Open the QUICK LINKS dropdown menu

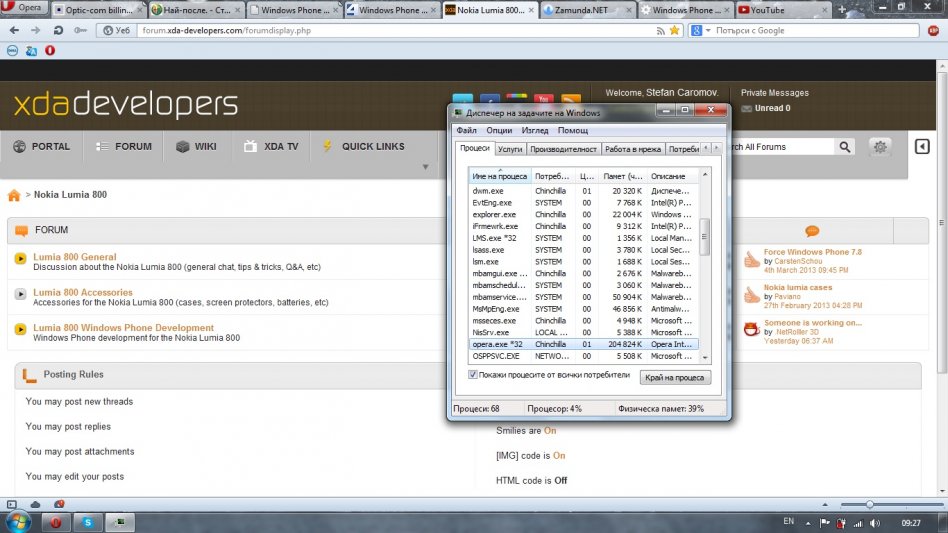click(372, 146)
